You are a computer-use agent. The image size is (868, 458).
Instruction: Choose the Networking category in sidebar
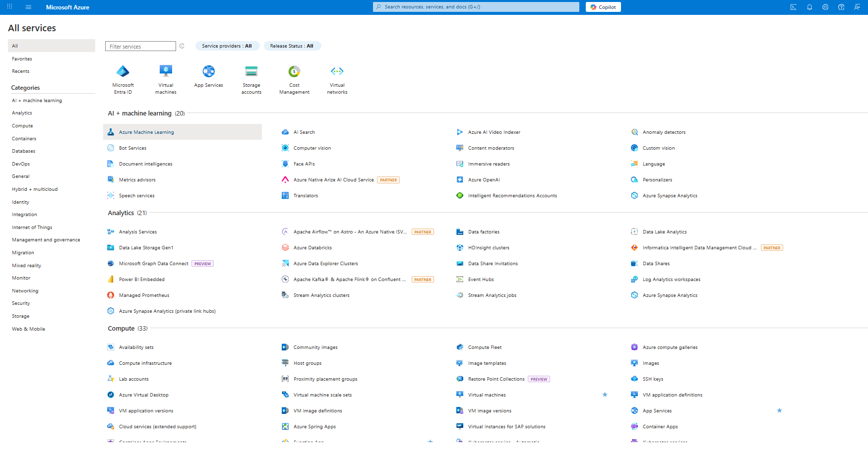coord(25,291)
